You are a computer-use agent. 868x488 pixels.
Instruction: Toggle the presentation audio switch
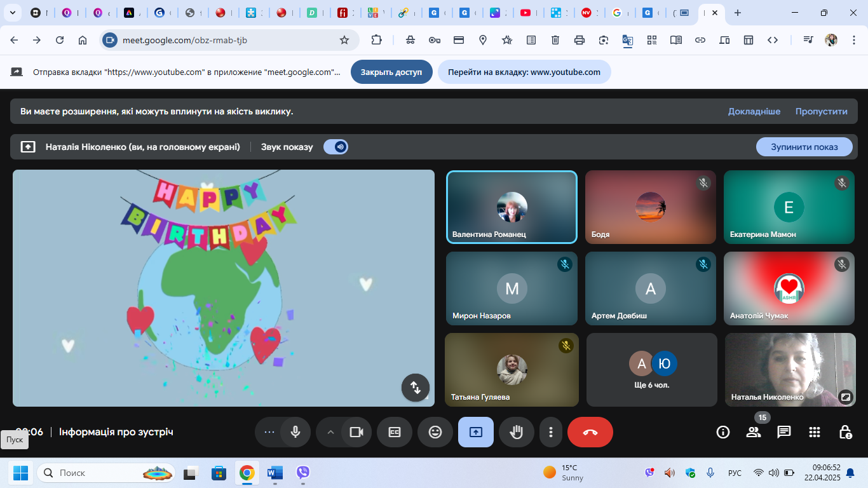pyautogui.click(x=336, y=147)
